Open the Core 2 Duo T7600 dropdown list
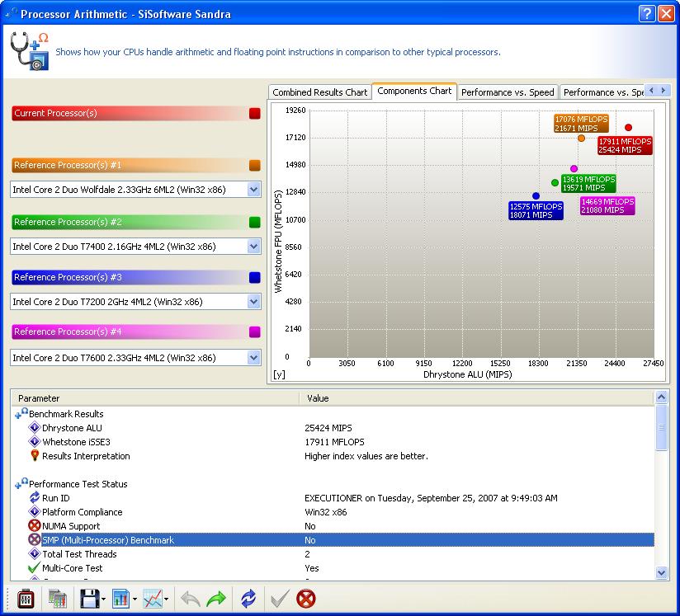Screen dimensions: 680x616 tap(254, 358)
